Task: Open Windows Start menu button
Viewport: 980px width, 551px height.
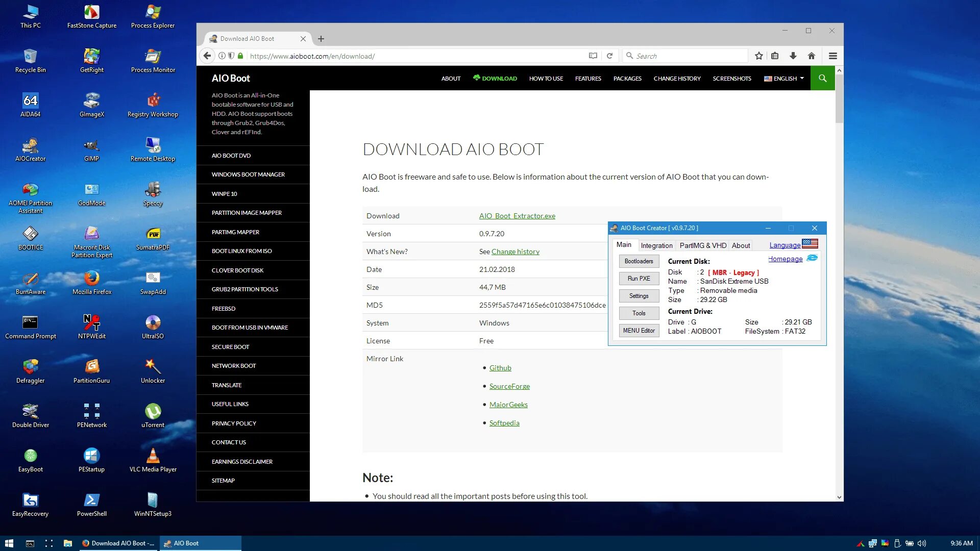Action: (9, 543)
